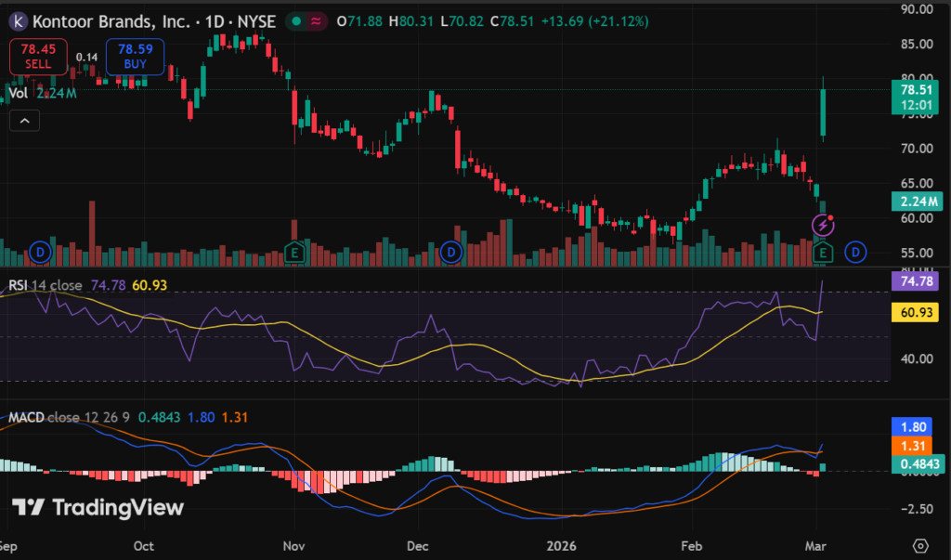Select the earnings "E" marker near March
The height and width of the screenshot is (560, 951).
click(826, 251)
